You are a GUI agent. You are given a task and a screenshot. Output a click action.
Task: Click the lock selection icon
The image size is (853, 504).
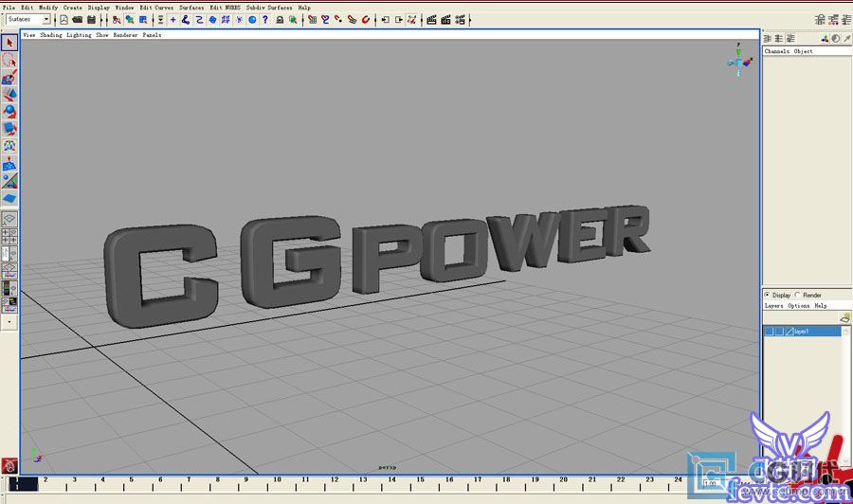pos(280,20)
